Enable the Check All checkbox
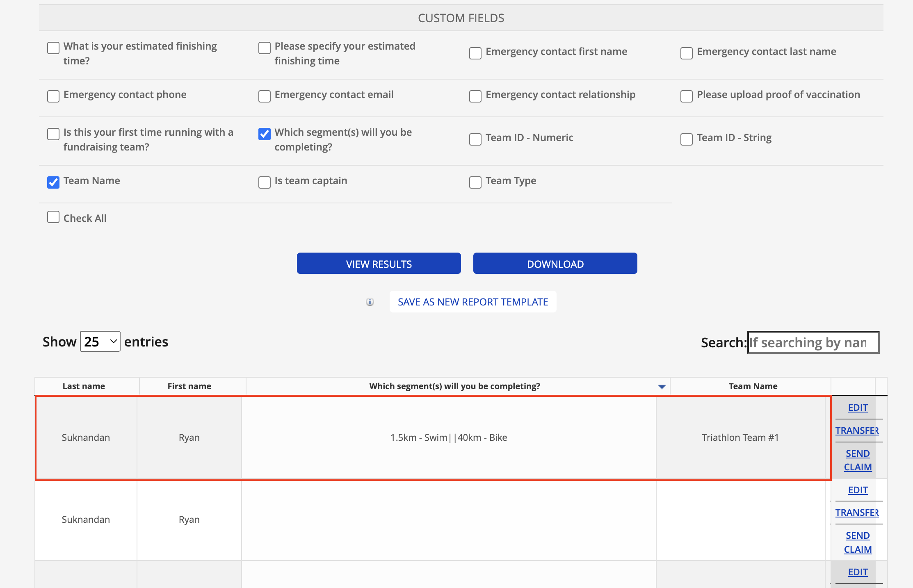Image resolution: width=913 pixels, height=588 pixels. click(x=53, y=217)
